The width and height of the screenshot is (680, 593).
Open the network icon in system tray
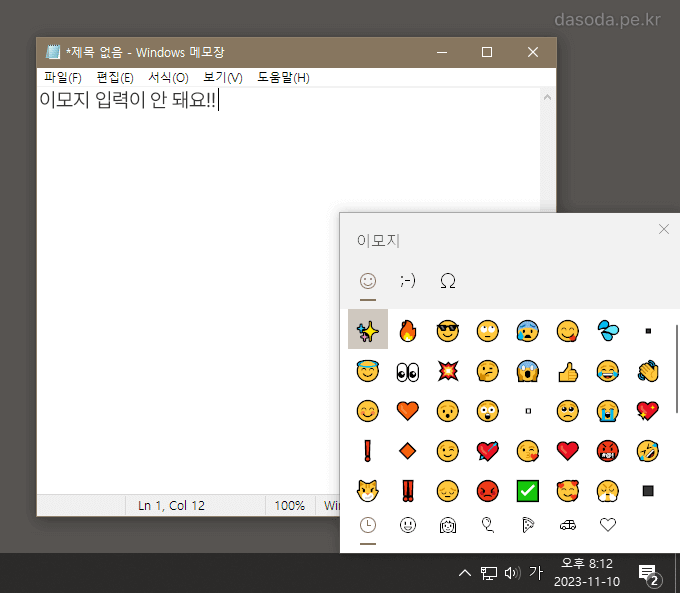click(489, 573)
